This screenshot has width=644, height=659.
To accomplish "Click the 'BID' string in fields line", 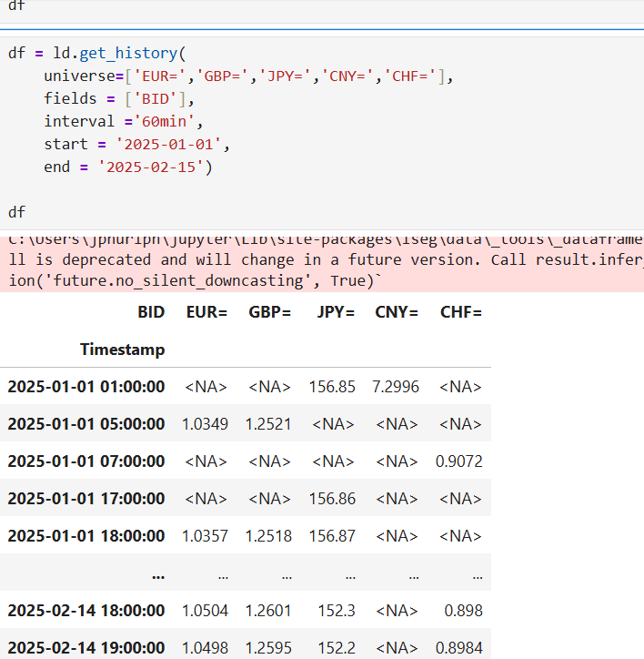I will pyautogui.click(x=159, y=99).
